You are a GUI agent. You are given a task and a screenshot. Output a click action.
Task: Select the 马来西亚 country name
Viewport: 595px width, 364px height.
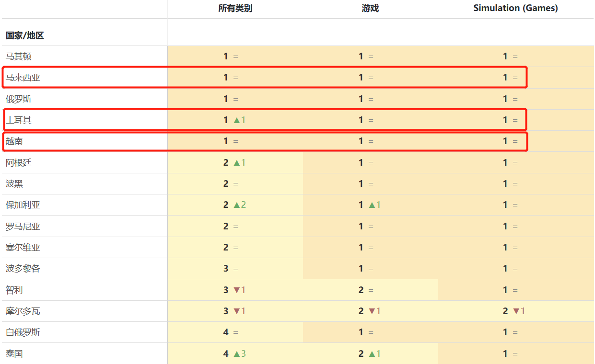click(x=23, y=78)
